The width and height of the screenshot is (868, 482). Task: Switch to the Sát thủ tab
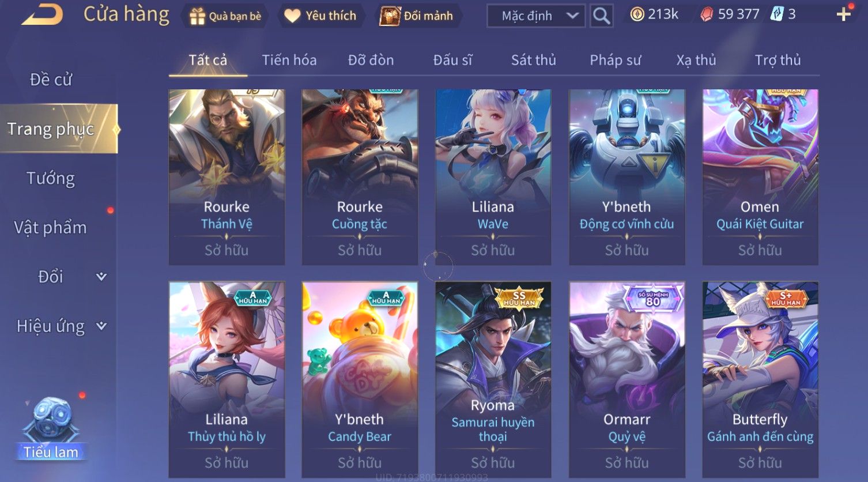(534, 60)
